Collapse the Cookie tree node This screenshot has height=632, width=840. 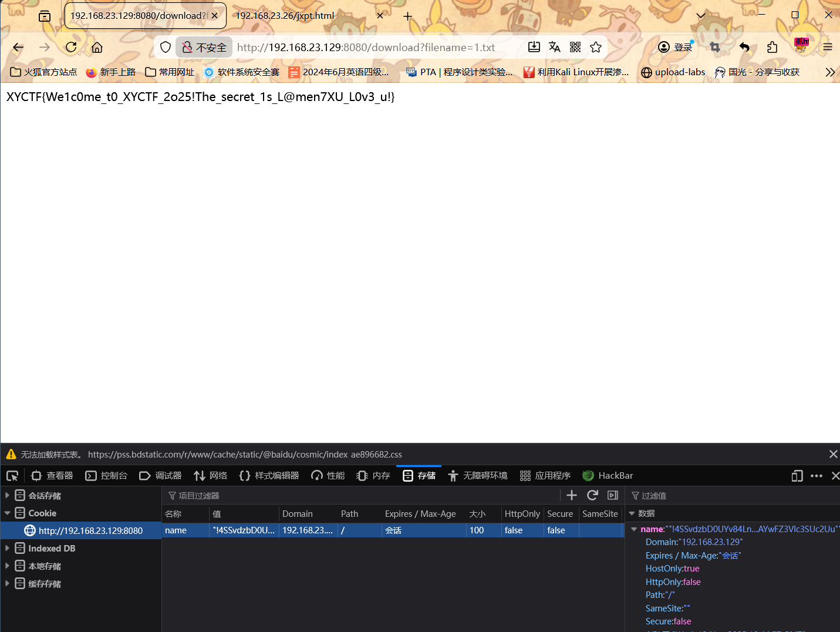click(7, 513)
